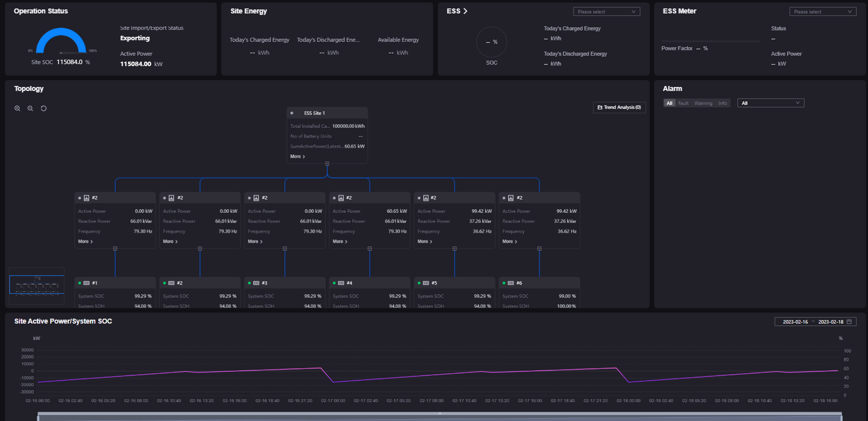This screenshot has height=421, width=868.
Task: Click the calendar icon in date range
Action: click(x=849, y=321)
